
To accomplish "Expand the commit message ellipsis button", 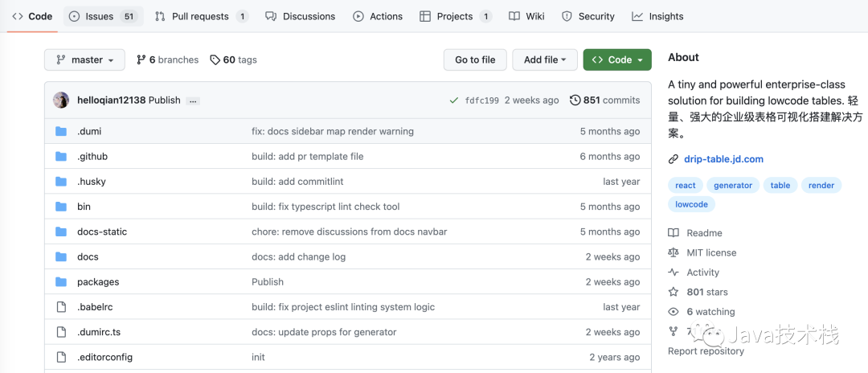I will tap(193, 101).
